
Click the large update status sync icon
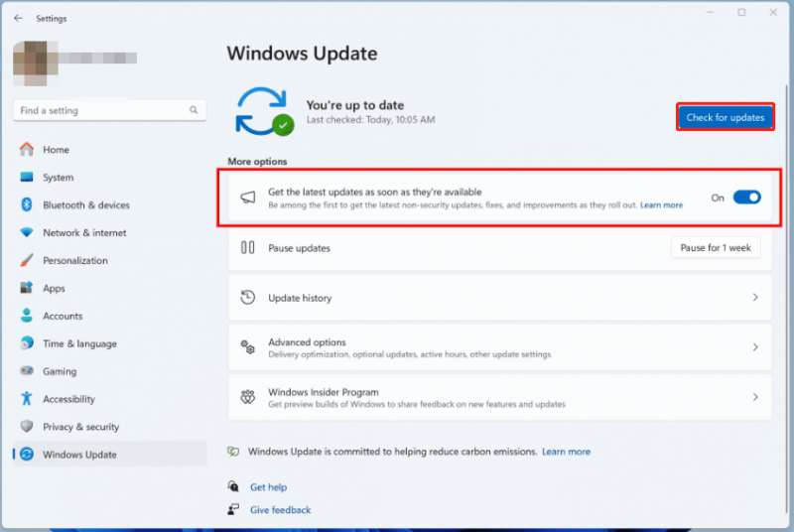pos(264,111)
